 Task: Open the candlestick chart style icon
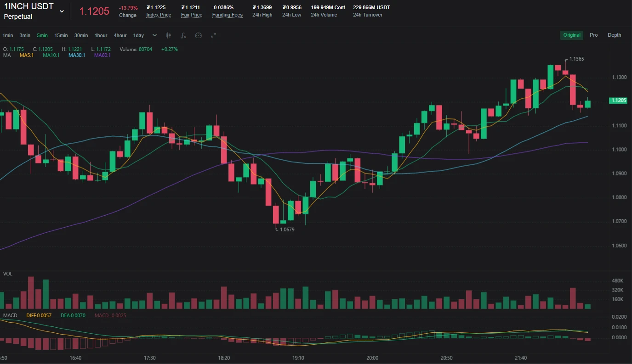[x=169, y=35]
